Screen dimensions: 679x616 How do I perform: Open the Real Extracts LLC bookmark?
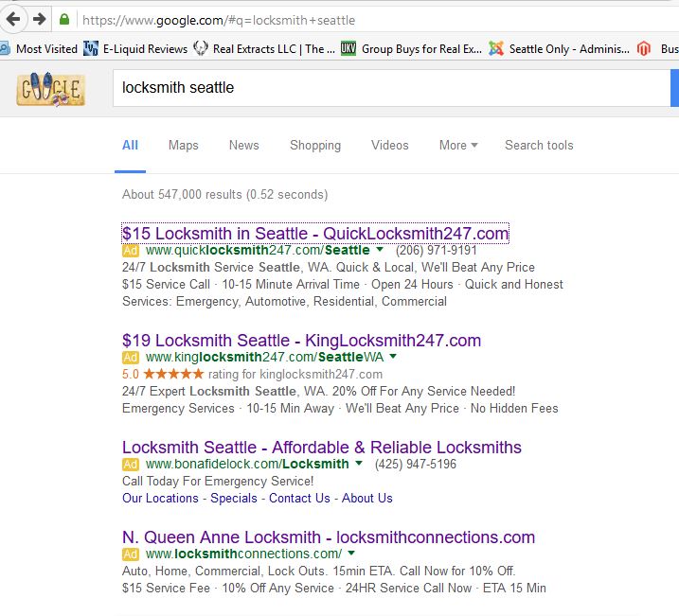pyautogui.click(x=264, y=49)
